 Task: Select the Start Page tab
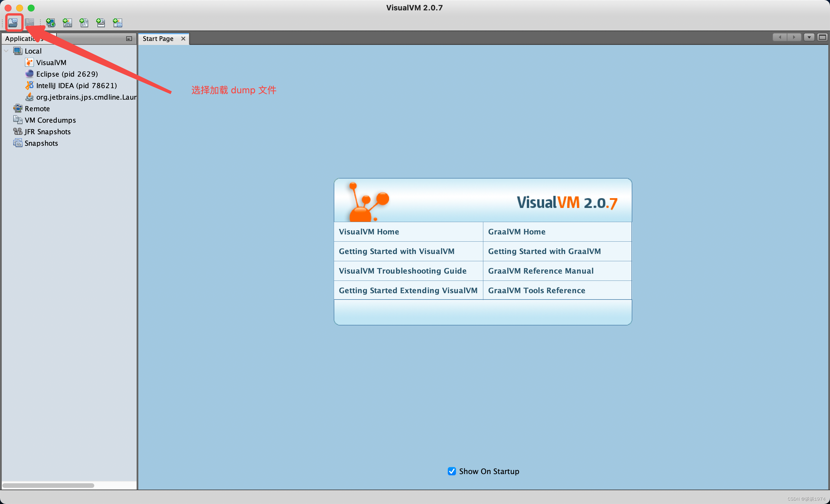(158, 39)
